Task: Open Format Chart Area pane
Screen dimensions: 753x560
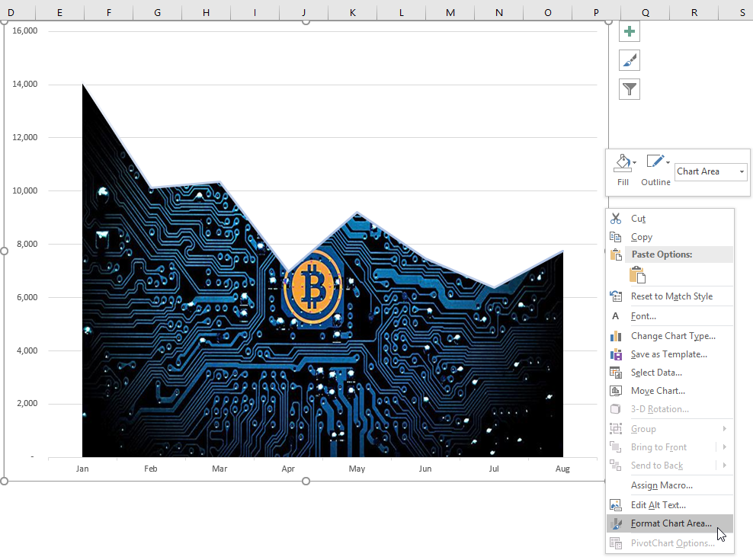Action: pyautogui.click(x=671, y=523)
